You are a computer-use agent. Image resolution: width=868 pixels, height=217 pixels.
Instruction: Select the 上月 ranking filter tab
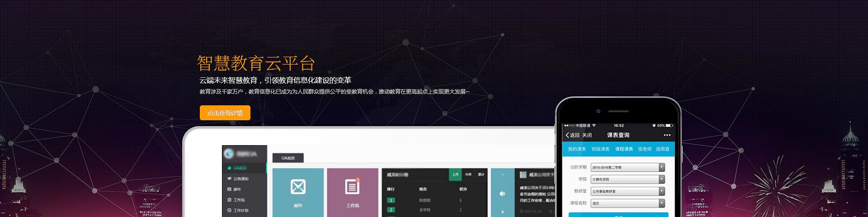tap(455, 175)
